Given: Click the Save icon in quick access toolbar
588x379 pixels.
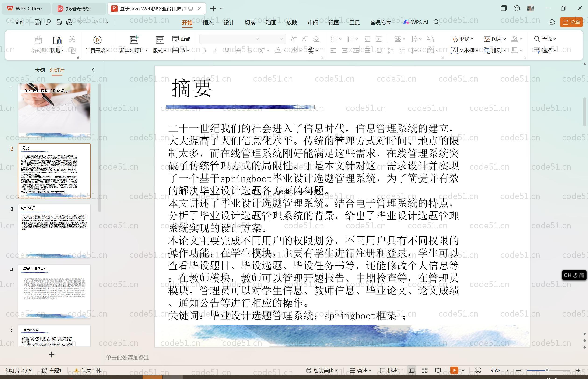Looking at the screenshot, I should [x=38, y=22].
